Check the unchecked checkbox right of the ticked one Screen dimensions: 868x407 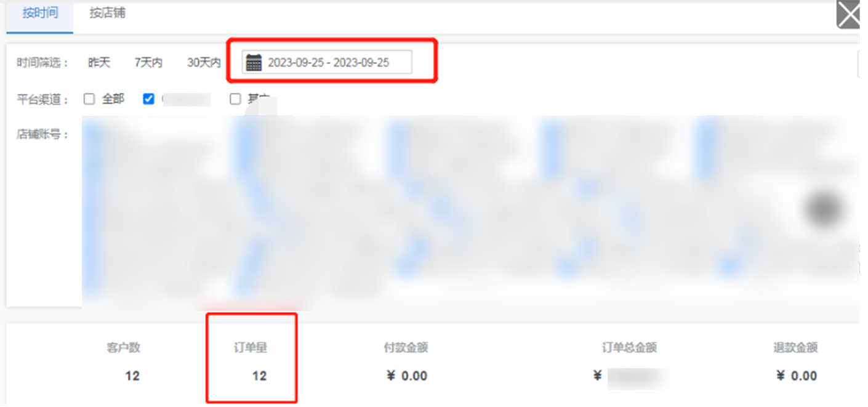[x=235, y=99]
